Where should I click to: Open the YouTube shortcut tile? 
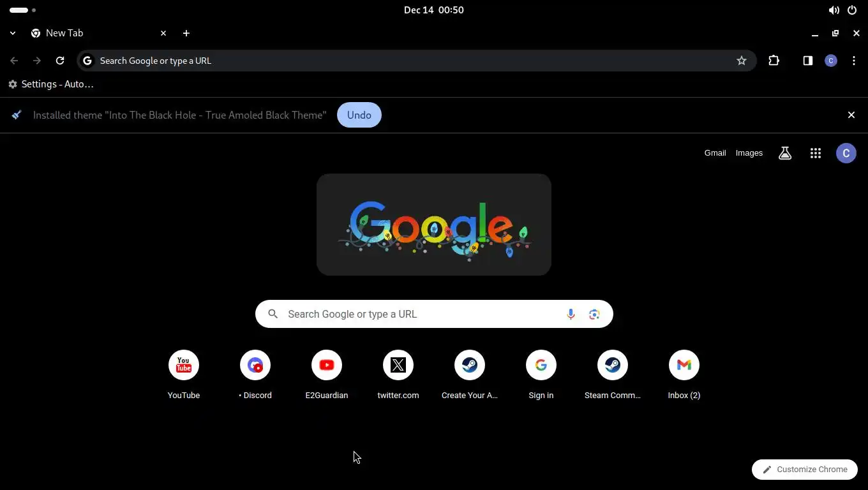tap(184, 376)
